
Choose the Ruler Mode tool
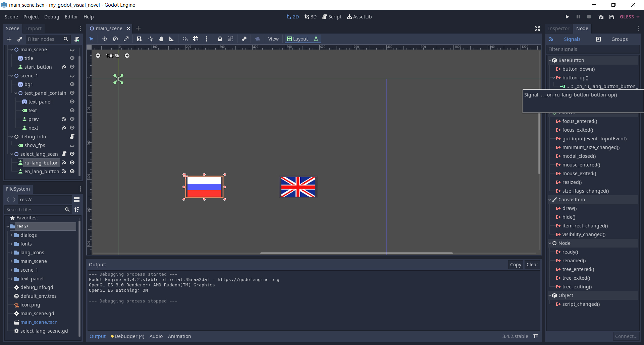point(171,39)
